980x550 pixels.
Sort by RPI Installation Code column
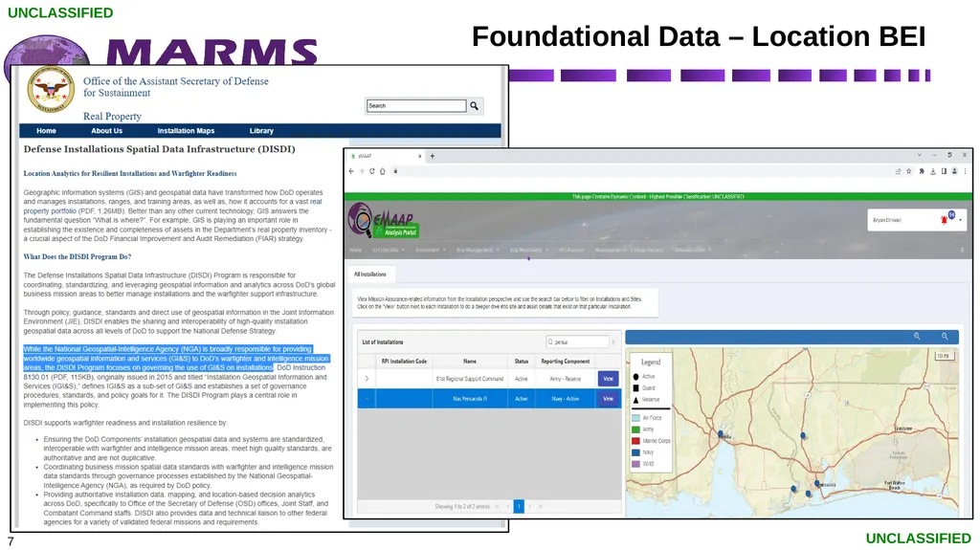coord(404,362)
